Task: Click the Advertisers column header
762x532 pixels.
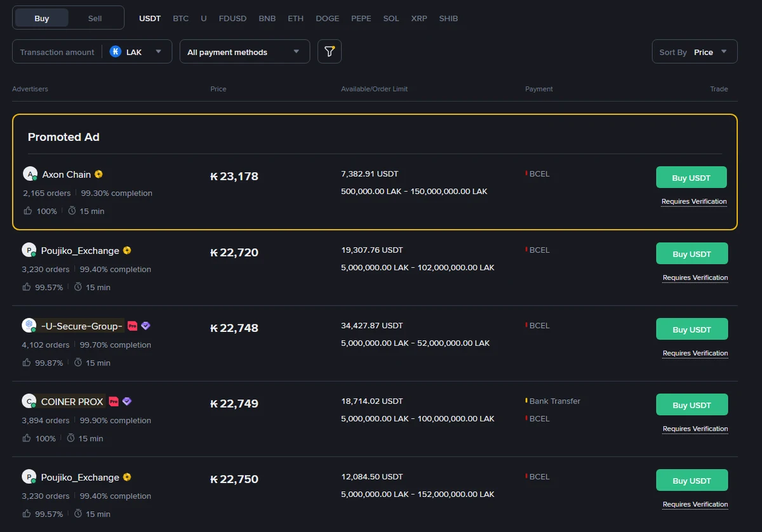Action: coord(30,89)
